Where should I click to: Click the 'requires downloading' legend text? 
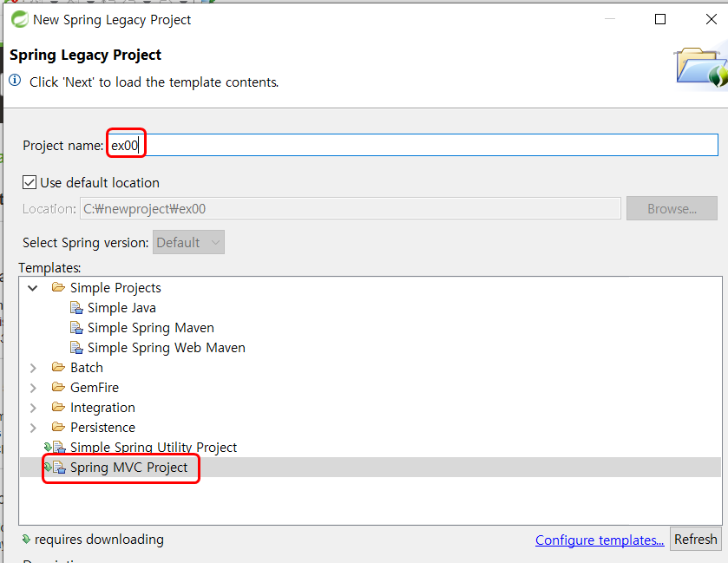100,540
